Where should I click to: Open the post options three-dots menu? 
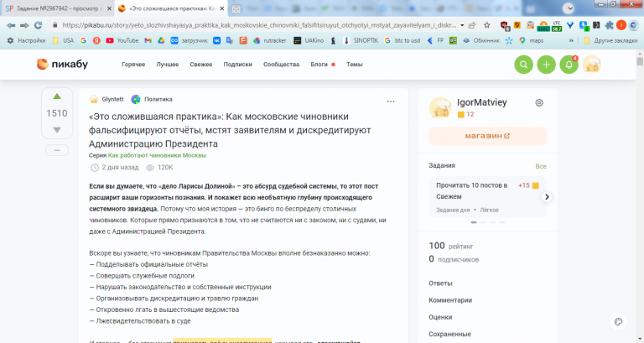point(391,101)
